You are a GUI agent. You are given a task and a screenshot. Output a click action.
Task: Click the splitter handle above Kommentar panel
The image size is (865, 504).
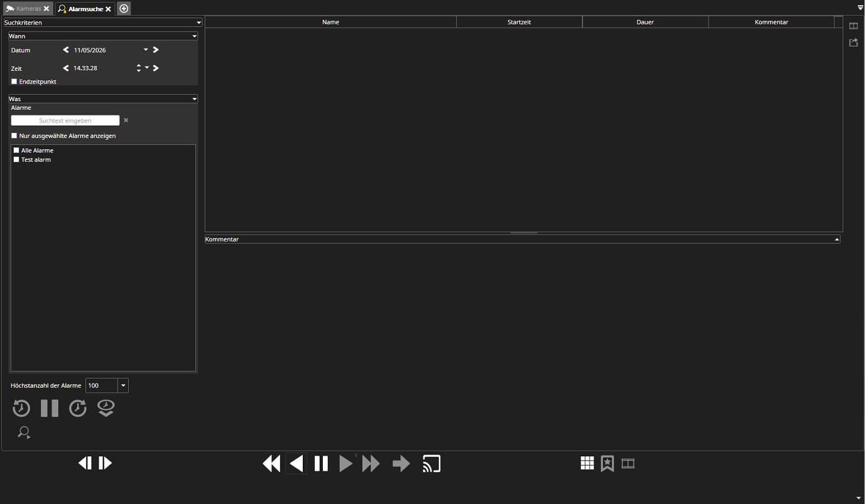click(x=524, y=233)
